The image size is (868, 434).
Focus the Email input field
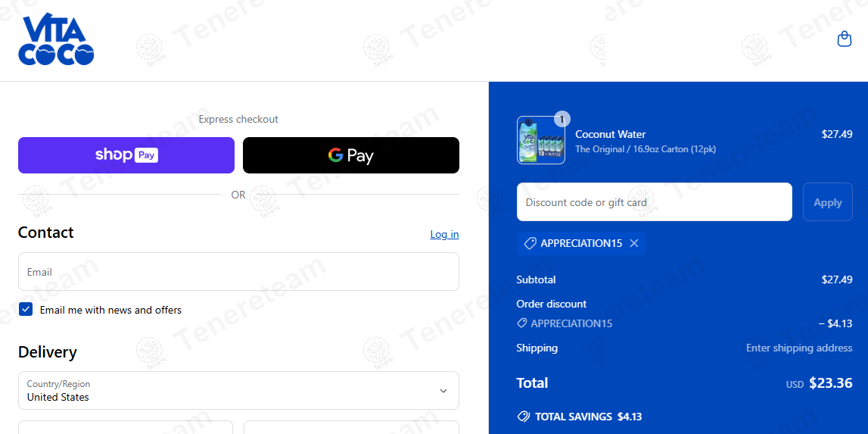point(238,272)
